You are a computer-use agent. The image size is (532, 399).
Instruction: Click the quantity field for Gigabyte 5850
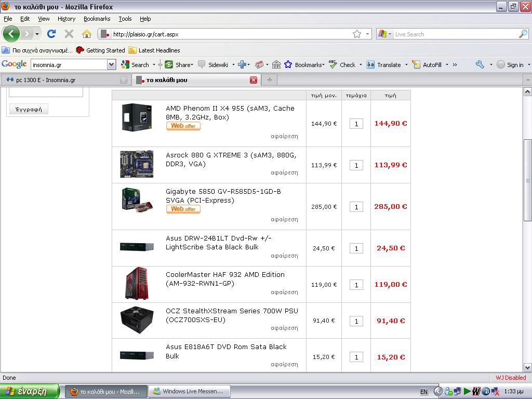356,207
